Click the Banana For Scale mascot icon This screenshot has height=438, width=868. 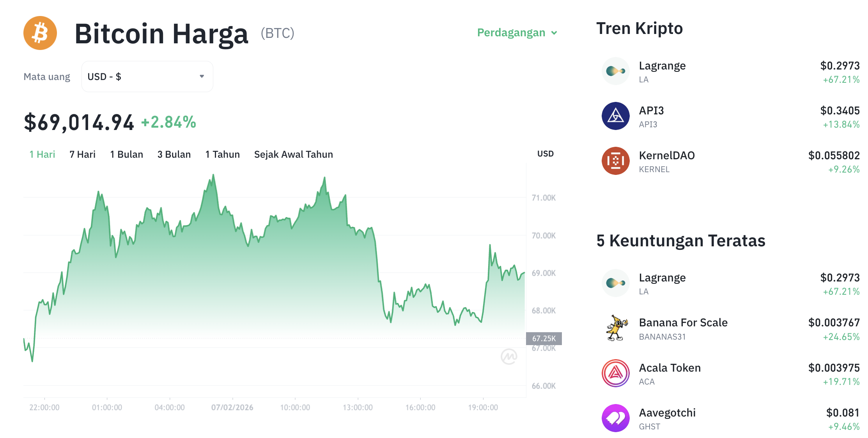click(x=616, y=328)
